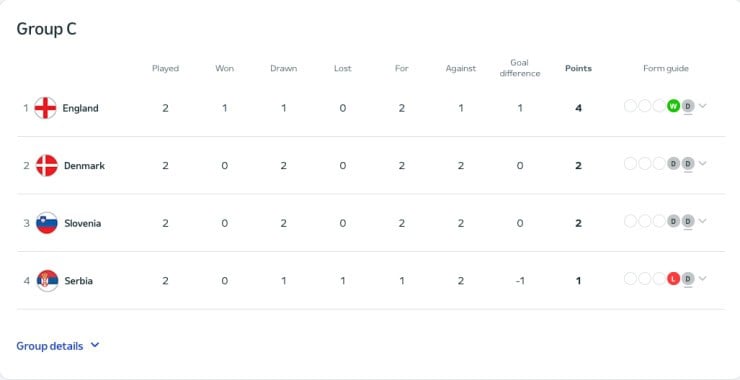
Task: Click the Slovenia flag icon
Action: point(47,223)
